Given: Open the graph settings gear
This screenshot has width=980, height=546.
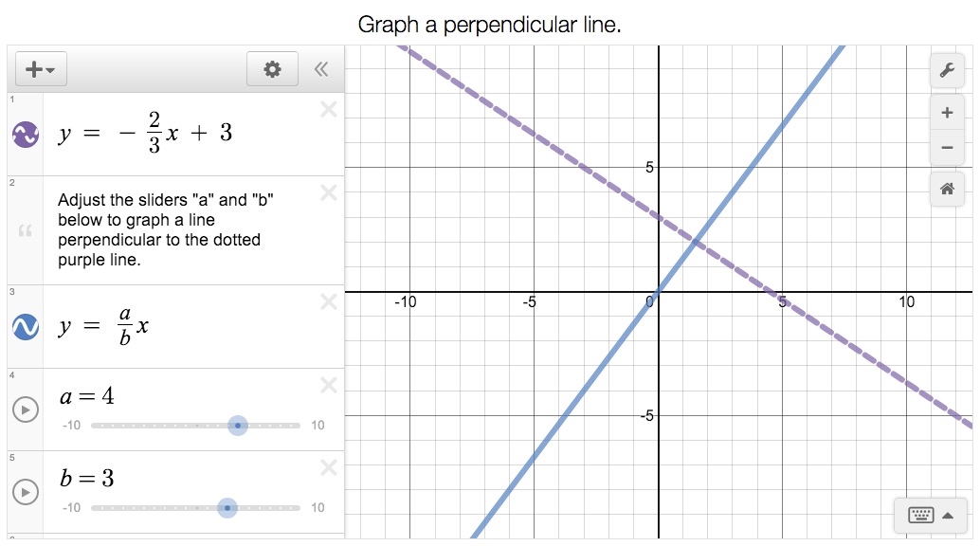Looking at the screenshot, I should tap(272, 69).
